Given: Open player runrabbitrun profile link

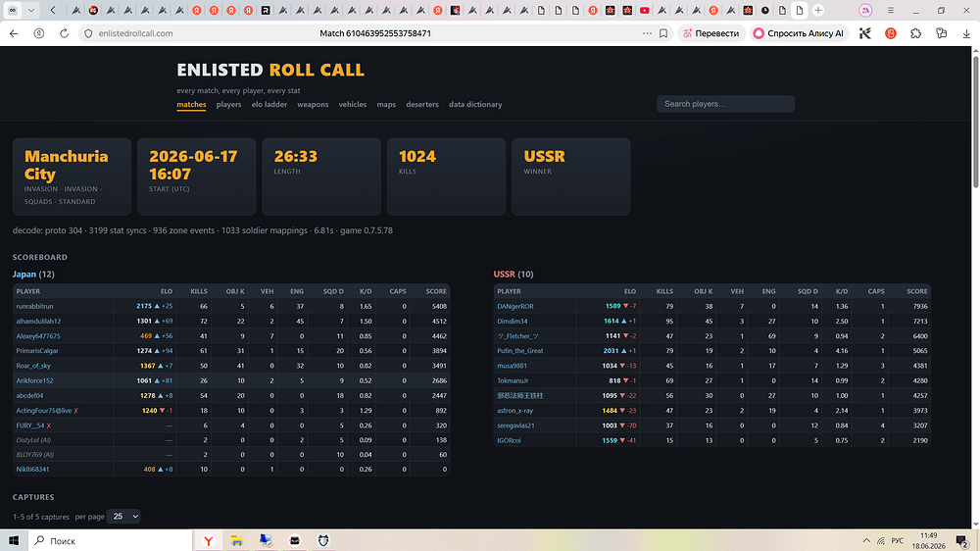Looking at the screenshot, I should tap(34, 307).
